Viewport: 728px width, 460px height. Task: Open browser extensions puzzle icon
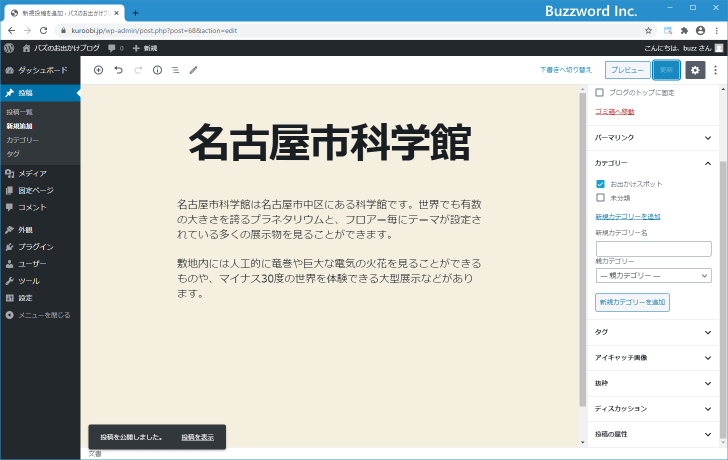point(684,31)
